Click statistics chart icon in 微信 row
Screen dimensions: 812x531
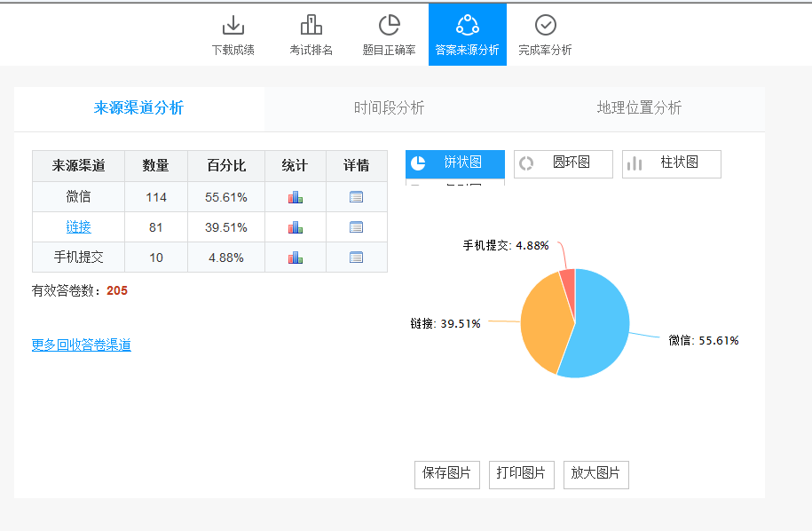tap(296, 197)
